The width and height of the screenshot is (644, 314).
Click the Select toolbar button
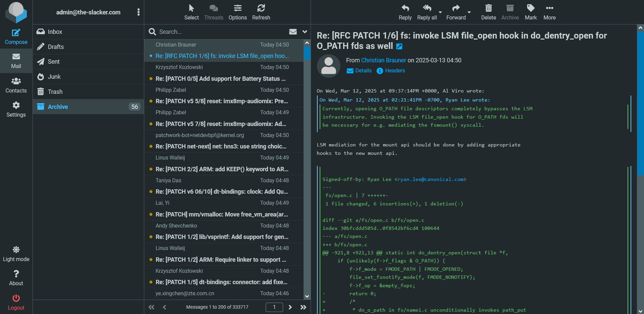pyautogui.click(x=192, y=12)
